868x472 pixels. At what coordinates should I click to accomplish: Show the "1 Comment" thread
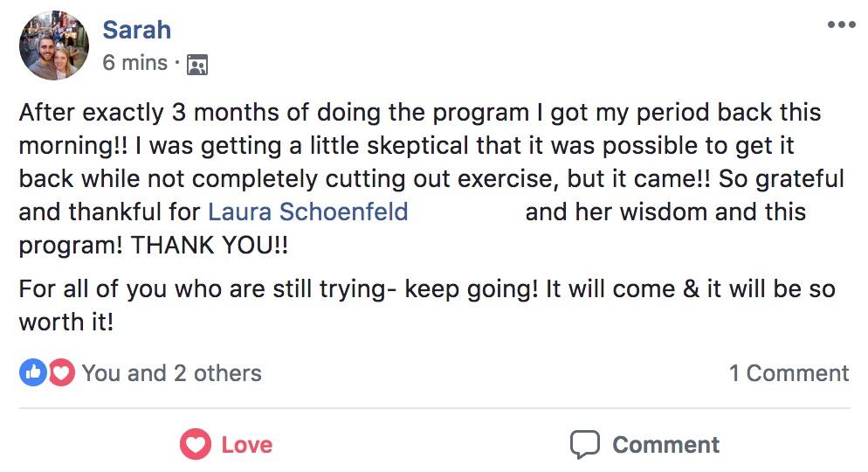[x=789, y=373]
